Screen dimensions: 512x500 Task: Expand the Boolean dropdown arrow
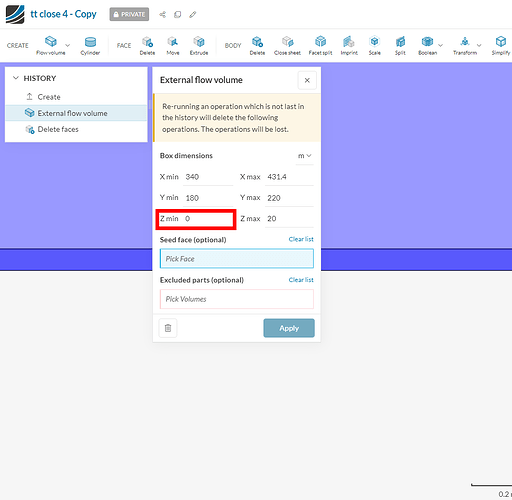pos(441,45)
